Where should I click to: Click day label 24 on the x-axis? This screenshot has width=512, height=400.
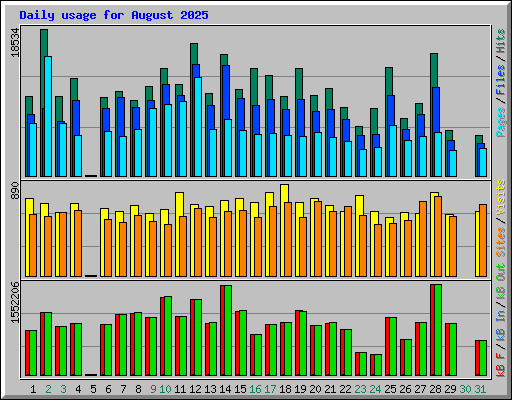coord(375,389)
